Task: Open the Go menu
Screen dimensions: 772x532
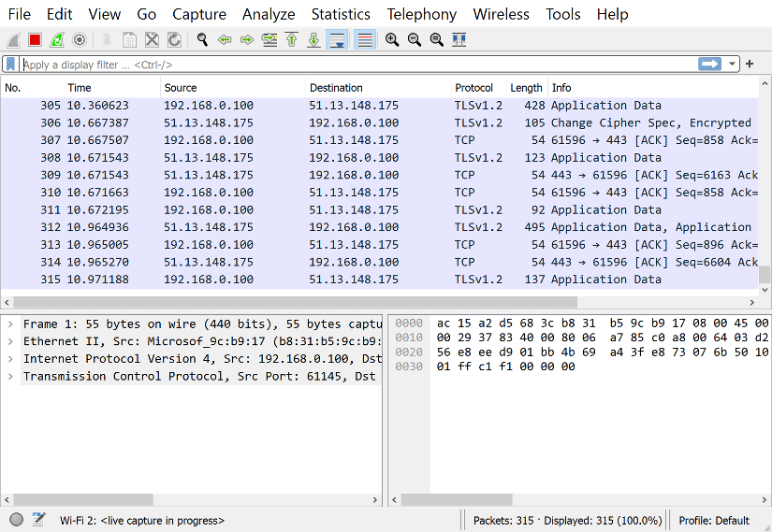Action: coord(147,14)
